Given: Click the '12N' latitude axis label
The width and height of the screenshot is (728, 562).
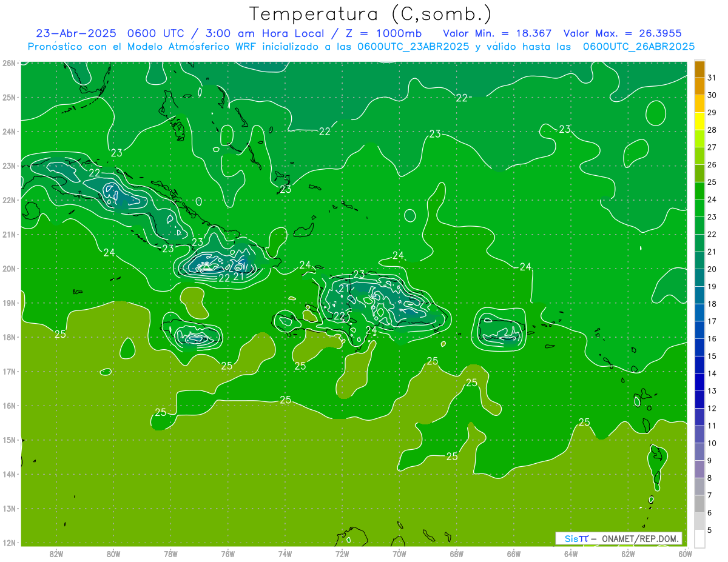Looking at the screenshot, I should click(x=8, y=543).
